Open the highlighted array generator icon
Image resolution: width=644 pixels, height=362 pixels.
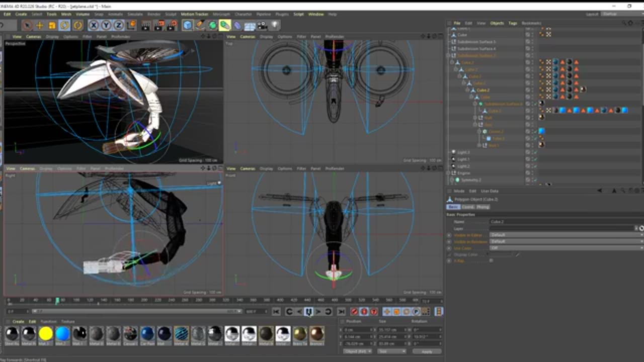point(225,25)
